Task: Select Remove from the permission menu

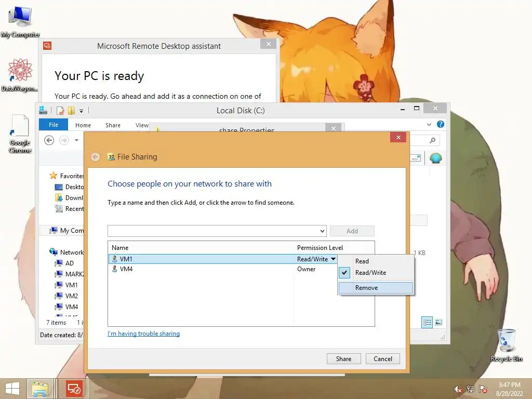Action: click(x=376, y=288)
